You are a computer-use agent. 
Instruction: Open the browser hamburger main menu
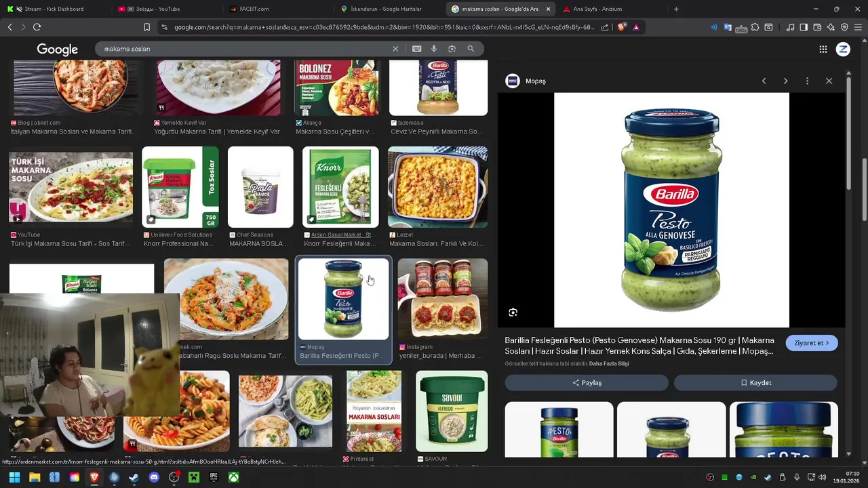(x=858, y=27)
